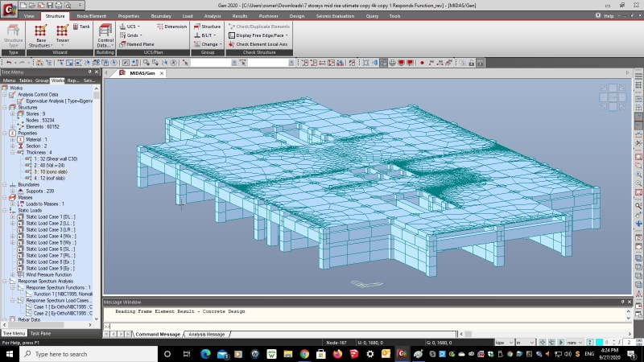Click the grid icon in right sidebar
This screenshot has width=644, height=362.
pos(638,85)
